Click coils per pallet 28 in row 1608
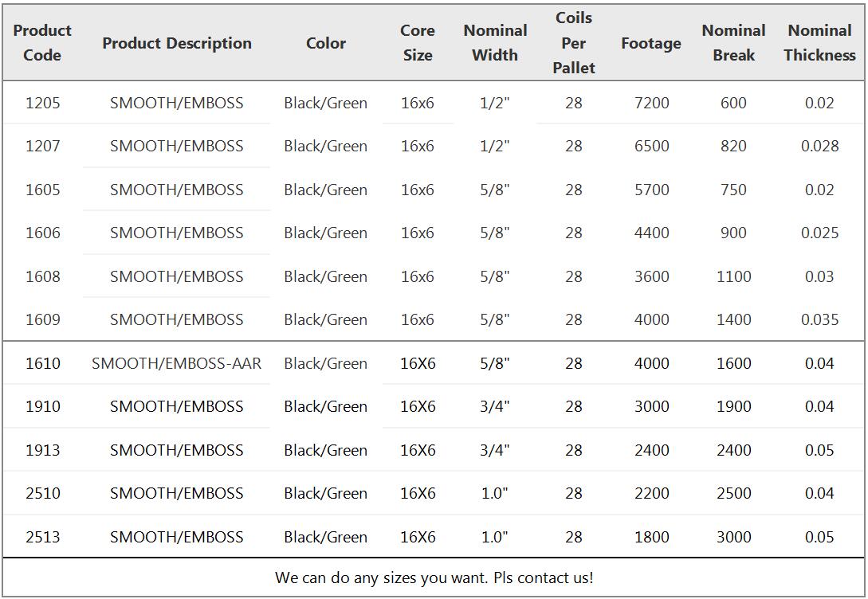The image size is (868, 599). tap(574, 276)
